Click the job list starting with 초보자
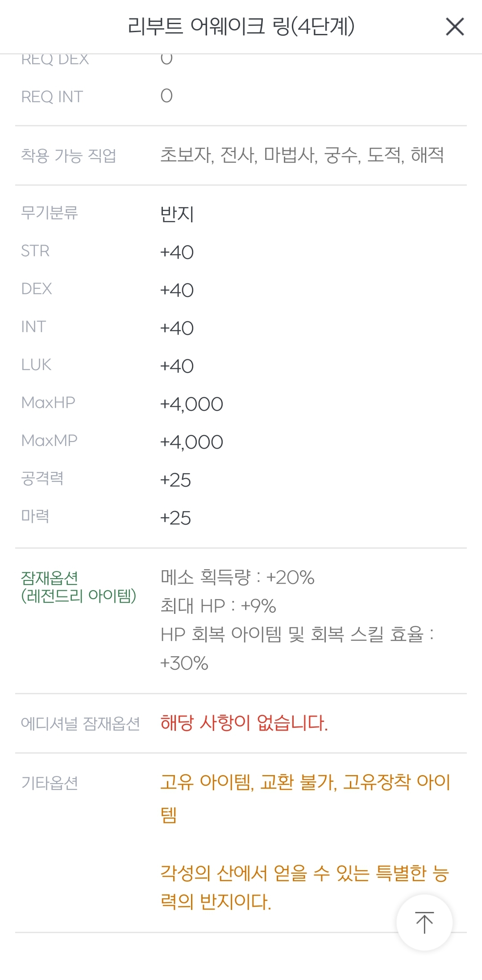The image size is (482, 980). (x=302, y=155)
